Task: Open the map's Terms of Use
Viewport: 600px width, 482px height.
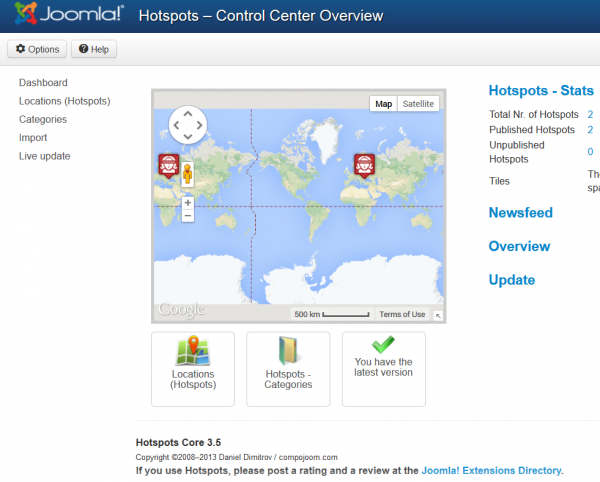Action: coord(402,314)
